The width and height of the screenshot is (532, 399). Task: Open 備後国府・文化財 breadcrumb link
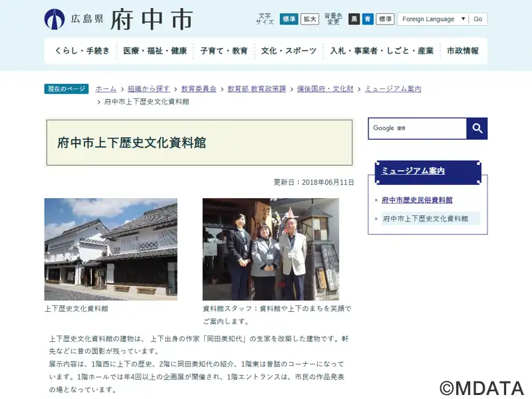click(x=325, y=89)
